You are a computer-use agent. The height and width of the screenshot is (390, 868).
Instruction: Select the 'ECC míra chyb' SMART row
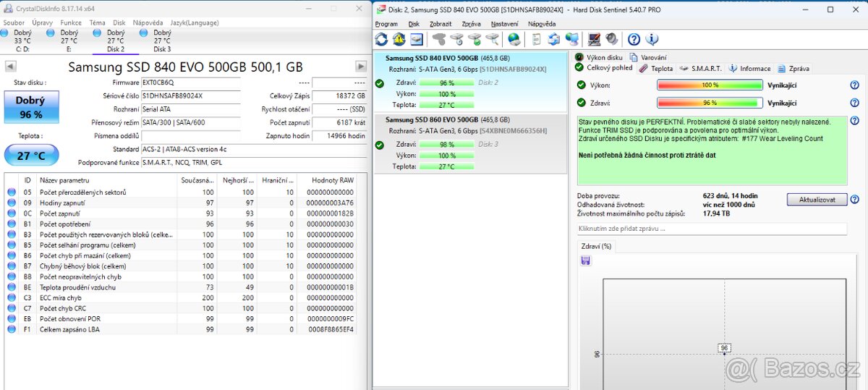182,297
